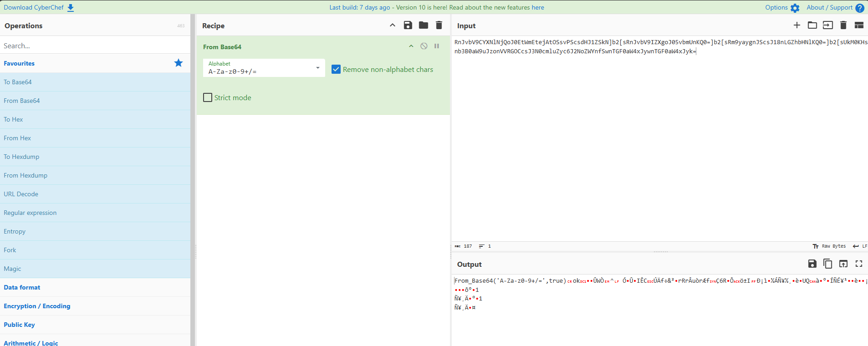Open the Alphabet dropdown
The height and width of the screenshot is (346, 868).
264,68
